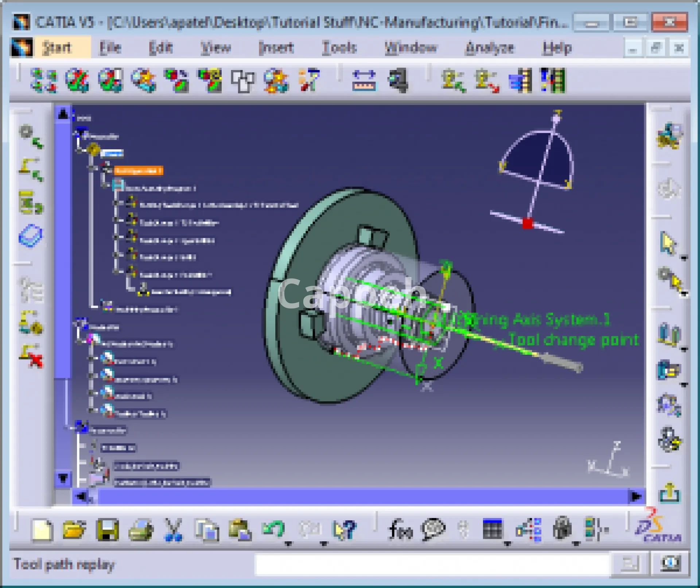The height and width of the screenshot is (588, 700).
Task: Click the green Undo arrow icon
Action: coord(273,529)
